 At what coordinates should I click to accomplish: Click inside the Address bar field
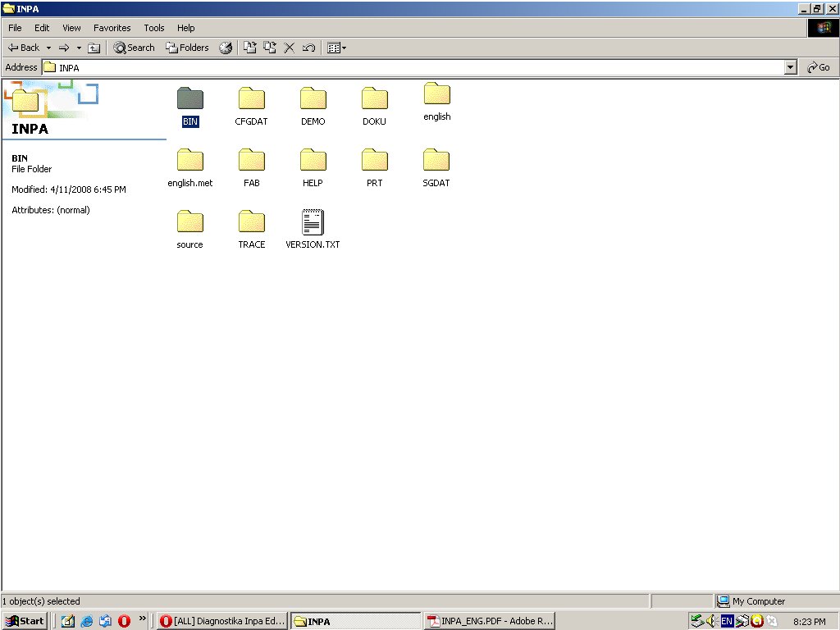(x=410, y=67)
